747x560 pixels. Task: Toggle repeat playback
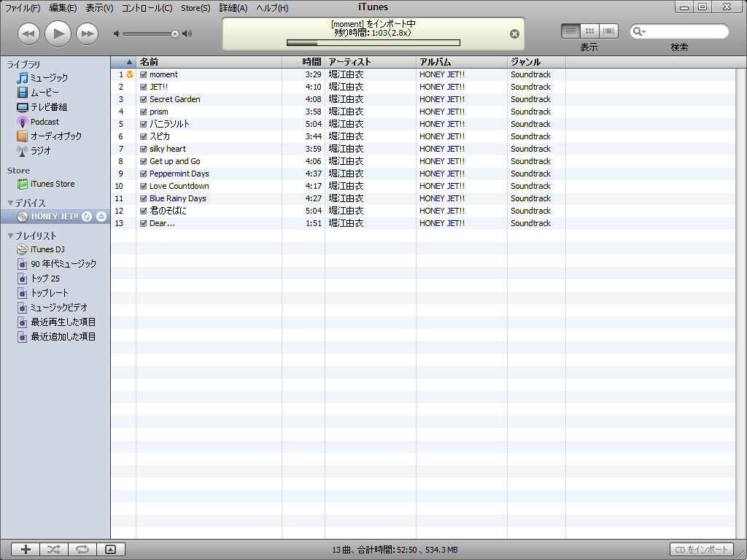(82, 550)
